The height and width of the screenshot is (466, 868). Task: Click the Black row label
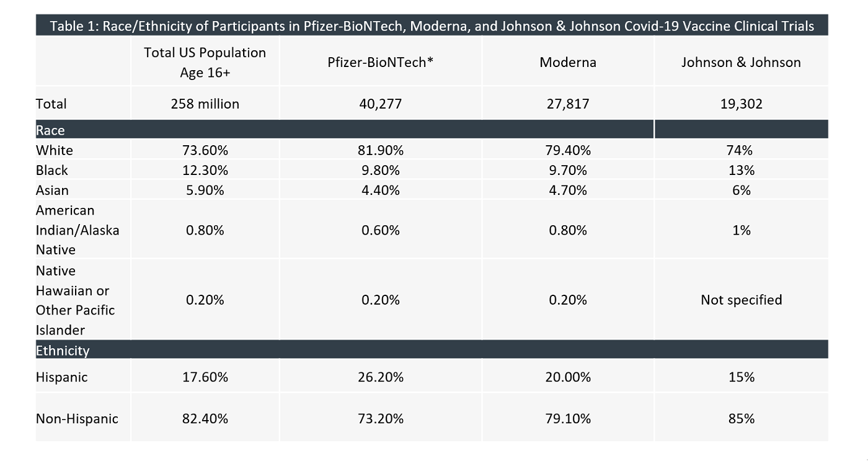(x=52, y=170)
